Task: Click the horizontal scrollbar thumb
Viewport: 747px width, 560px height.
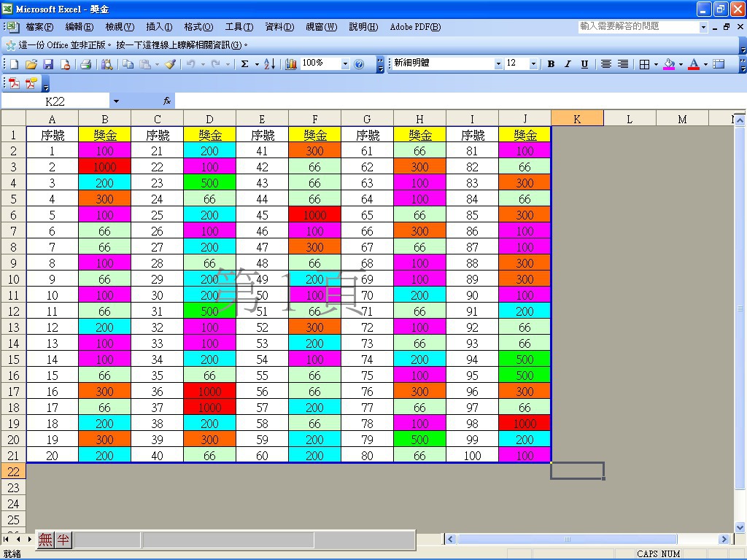Action: coord(567,540)
